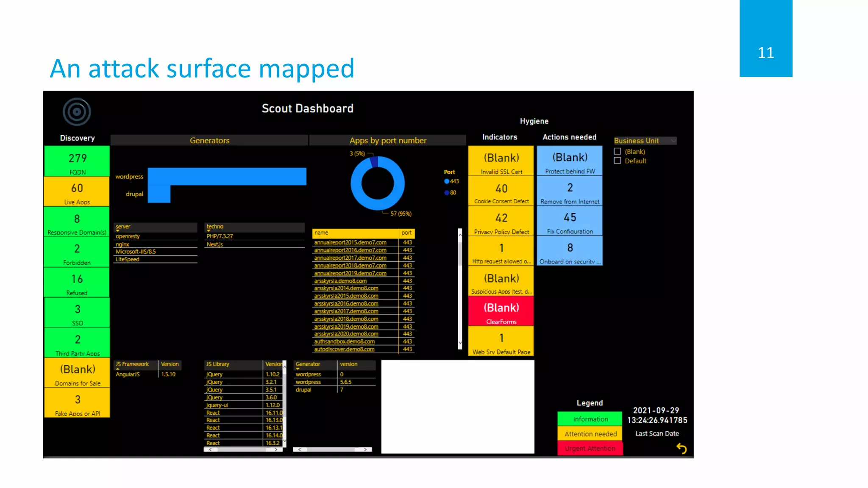Select the 2 Remove from Internet card
The width and height of the screenshot is (868, 488).
coord(570,191)
